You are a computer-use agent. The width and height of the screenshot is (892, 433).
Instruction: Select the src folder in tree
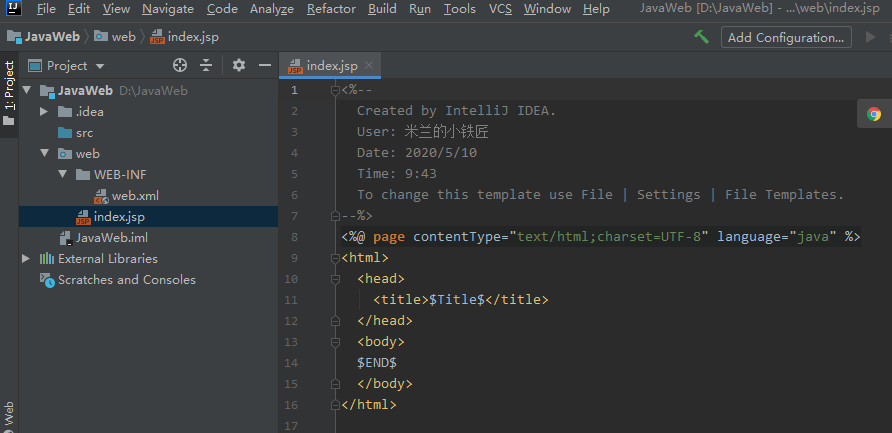[x=75, y=133]
